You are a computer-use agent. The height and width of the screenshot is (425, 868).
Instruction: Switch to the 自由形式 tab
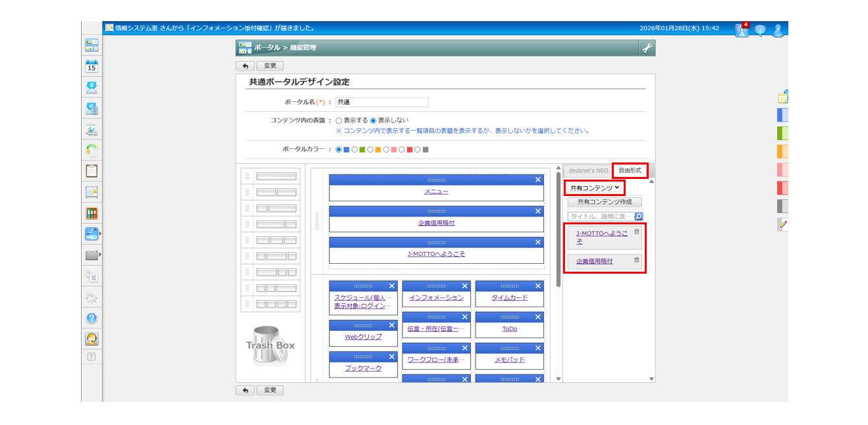point(630,170)
